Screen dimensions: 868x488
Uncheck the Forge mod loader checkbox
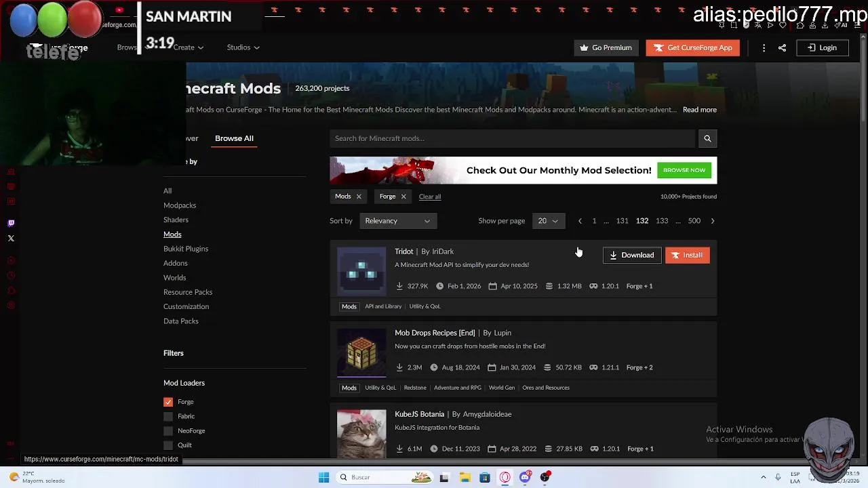(x=168, y=402)
